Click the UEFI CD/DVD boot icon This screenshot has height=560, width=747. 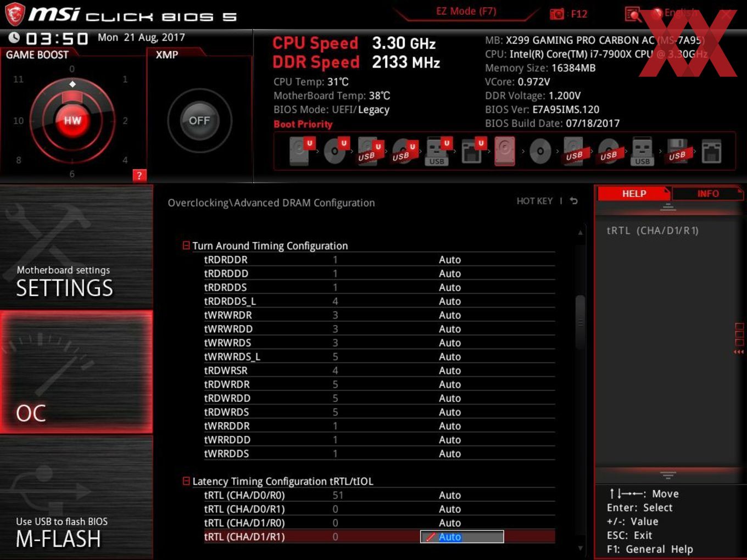336,151
